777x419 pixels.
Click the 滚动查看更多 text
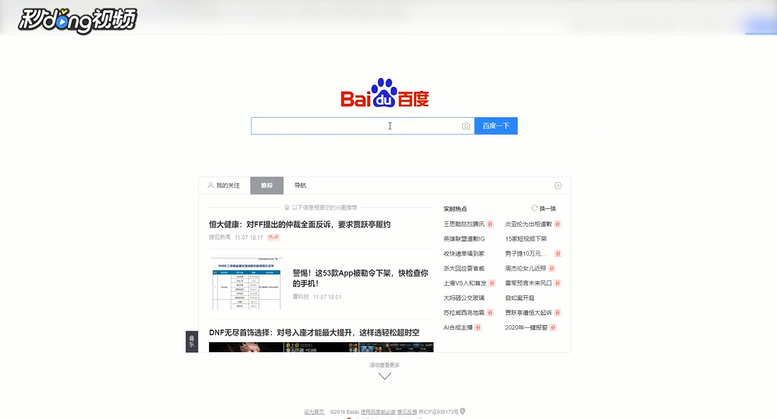pos(385,365)
